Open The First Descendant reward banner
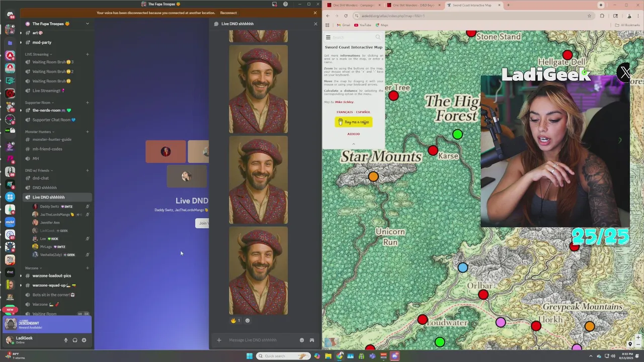The image size is (644, 362). pos(47,324)
